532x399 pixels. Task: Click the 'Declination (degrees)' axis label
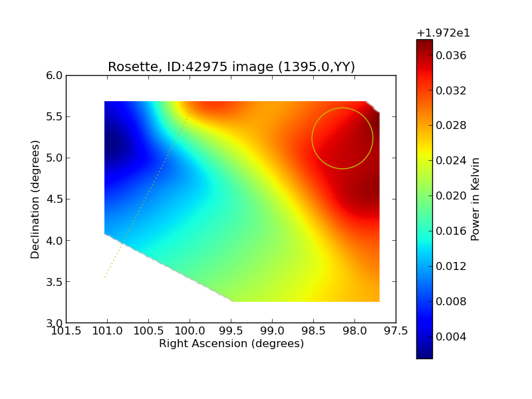click(x=35, y=199)
